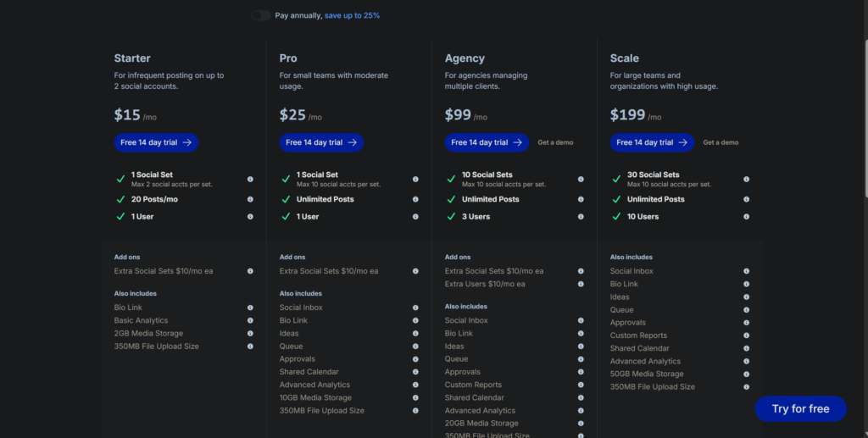This screenshot has width=868, height=438.
Task: Click the Agency plan free trial button
Action: pos(487,142)
